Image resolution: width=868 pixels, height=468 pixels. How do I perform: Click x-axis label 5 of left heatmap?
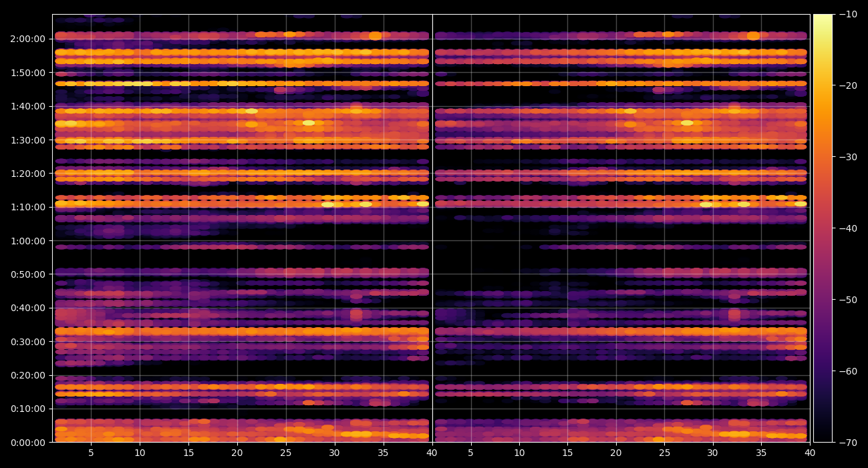coord(91,453)
